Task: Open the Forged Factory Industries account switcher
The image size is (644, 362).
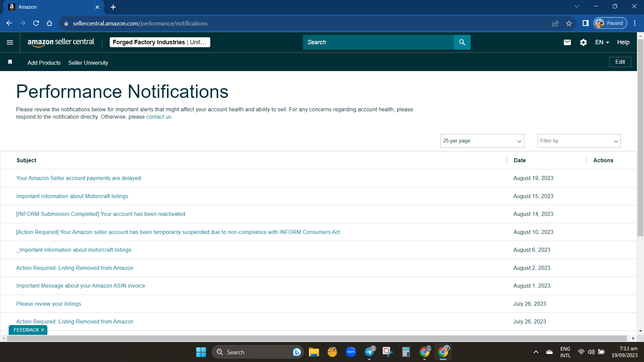Action: (x=160, y=42)
